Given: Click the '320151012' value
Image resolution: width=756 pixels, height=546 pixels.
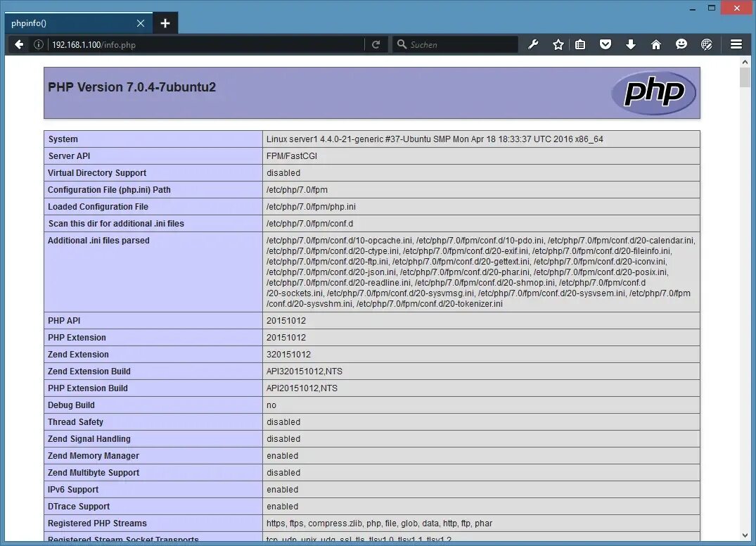Looking at the screenshot, I should pos(288,355).
